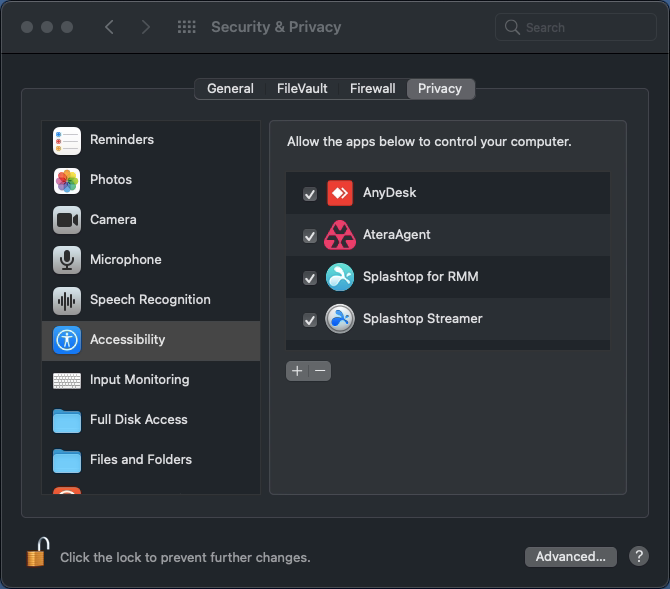This screenshot has width=670, height=589.
Task: Select the AnyDesk name text
Action: (x=389, y=193)
